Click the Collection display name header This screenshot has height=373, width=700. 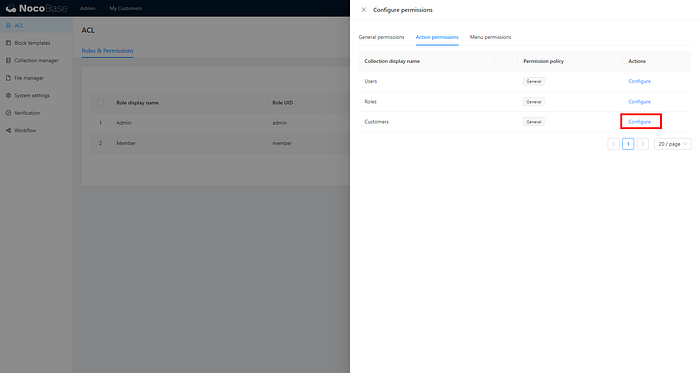392,61
